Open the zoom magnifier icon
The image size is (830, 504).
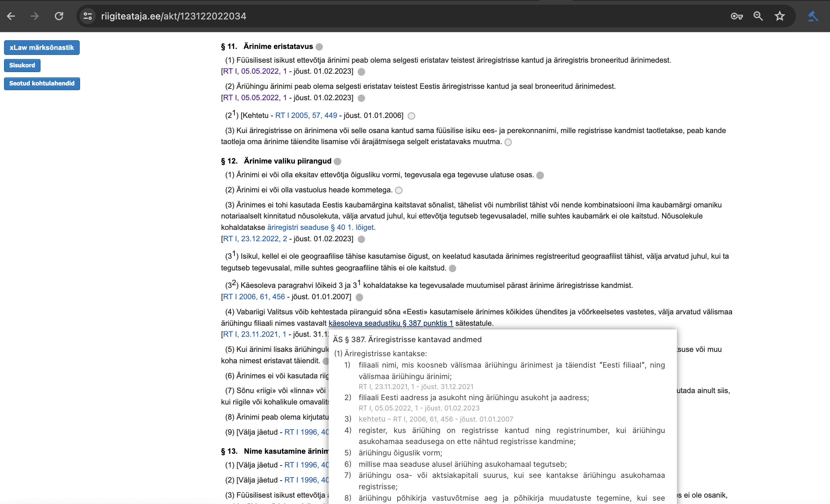(758, 16)
